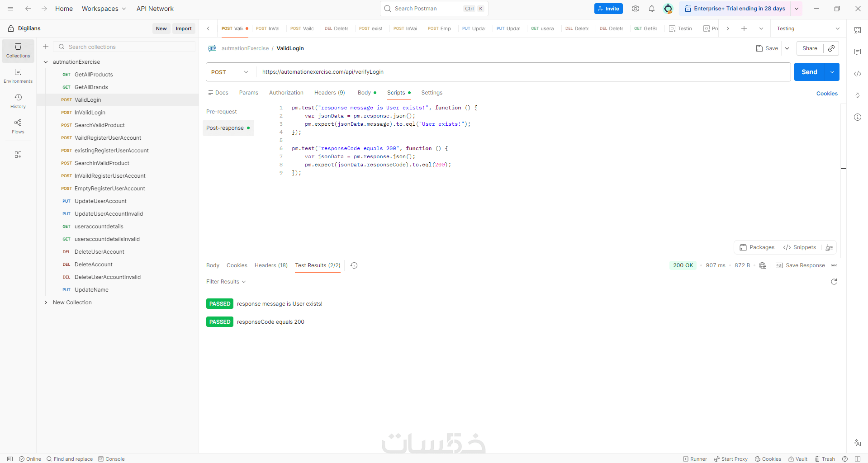The width and height of the screenshot is (868, 463).
Task: Toggle the sidebar from the status bar icon
Action: point(10,459)
